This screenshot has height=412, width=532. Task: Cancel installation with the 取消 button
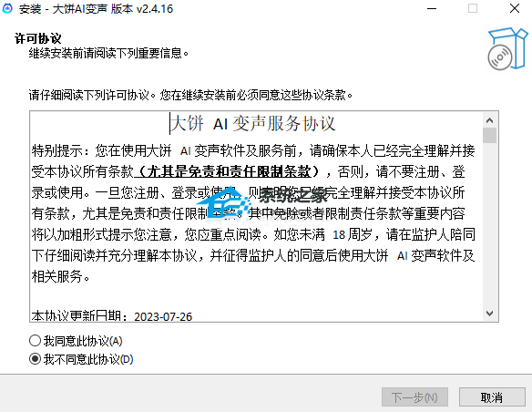(492, 397)
